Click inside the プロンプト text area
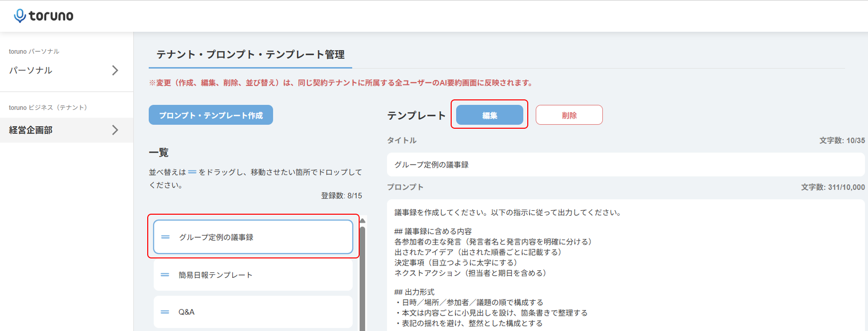This screenshot has height=331, width=868. (626, 265)
